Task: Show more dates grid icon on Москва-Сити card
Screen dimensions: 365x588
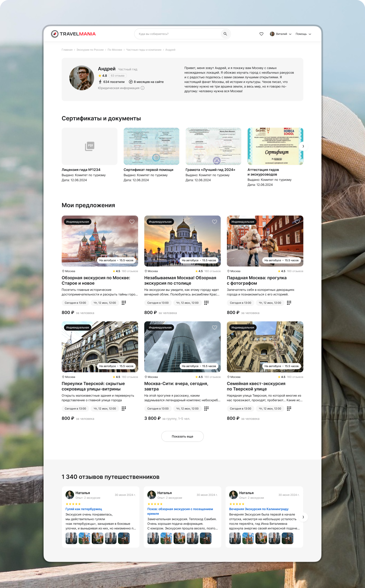Action: [x=206, y=408]
